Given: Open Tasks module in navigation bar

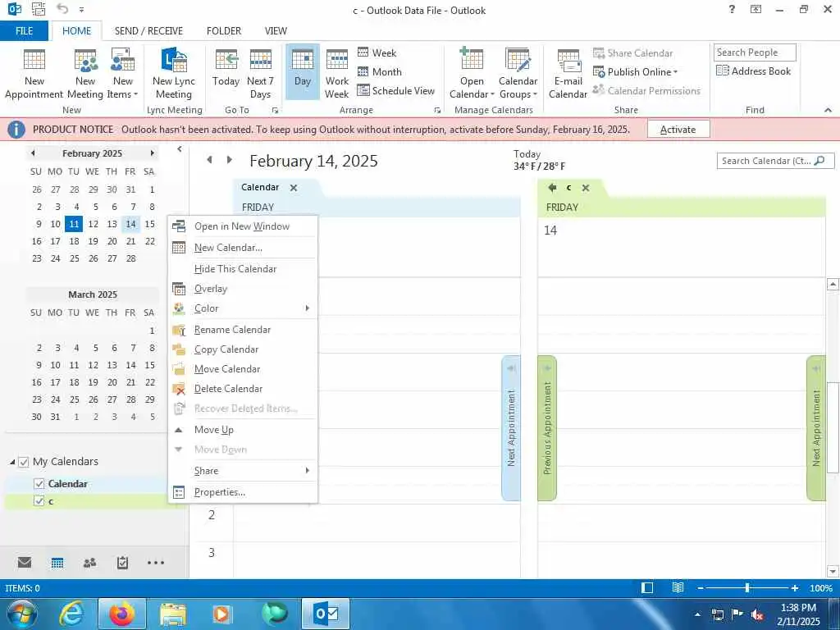Looking at the screenshot, I should coord(123,563).
